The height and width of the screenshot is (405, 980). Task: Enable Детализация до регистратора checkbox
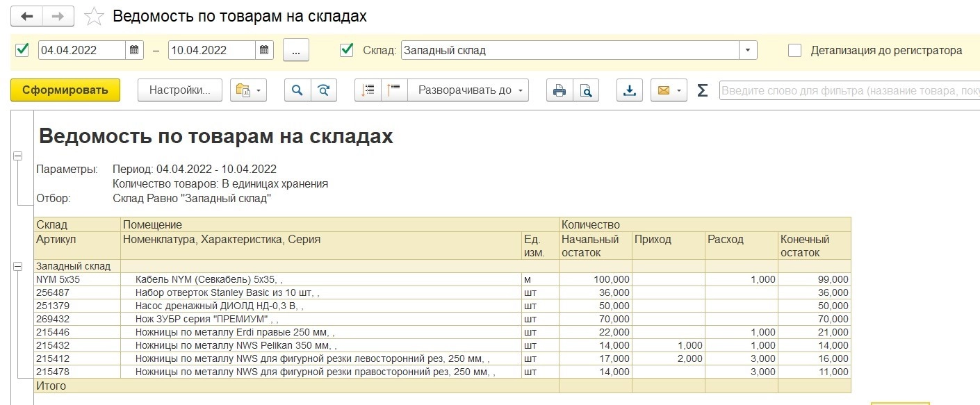[795, 50]
